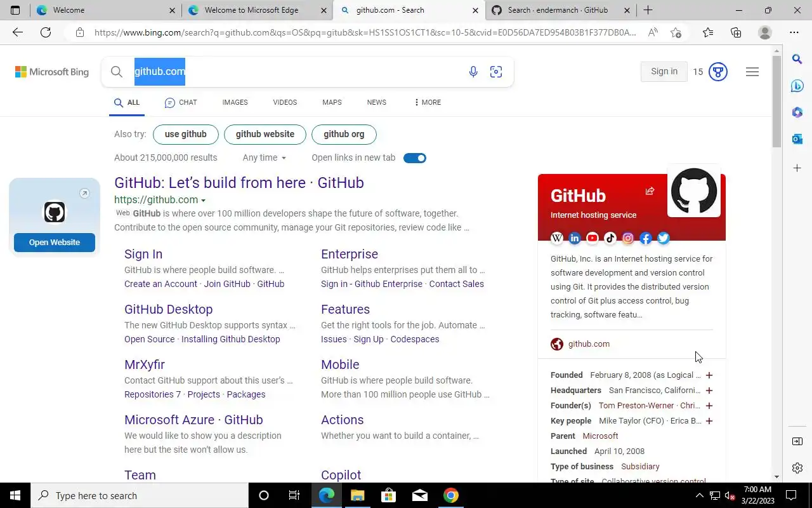Expand the Key people details row
This screenshot has width=812, height=508.
tap(709, 421)
